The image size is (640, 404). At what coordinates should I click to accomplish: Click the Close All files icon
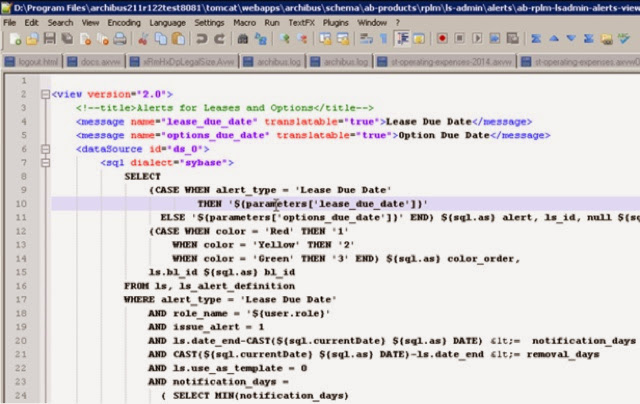tap(103, 39)
